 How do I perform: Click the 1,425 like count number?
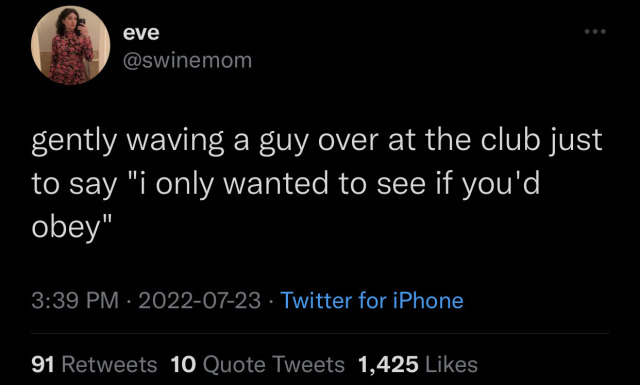(x=388, y=364)
